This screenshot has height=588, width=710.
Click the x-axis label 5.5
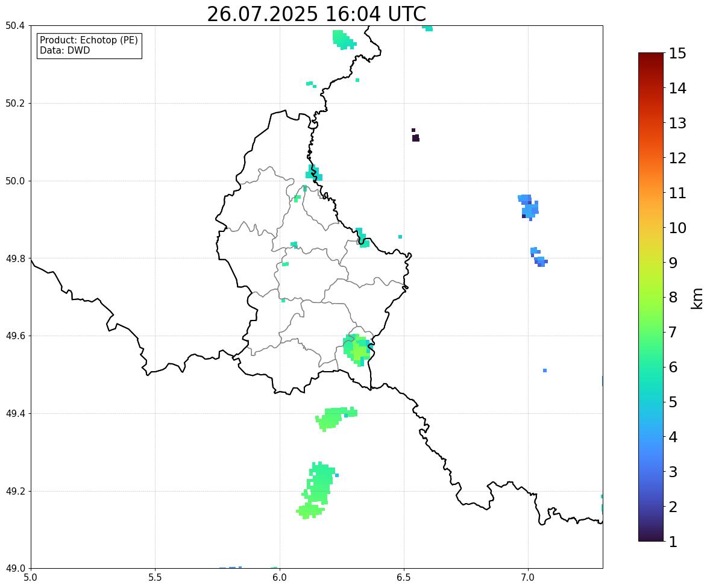click(155, 578)
